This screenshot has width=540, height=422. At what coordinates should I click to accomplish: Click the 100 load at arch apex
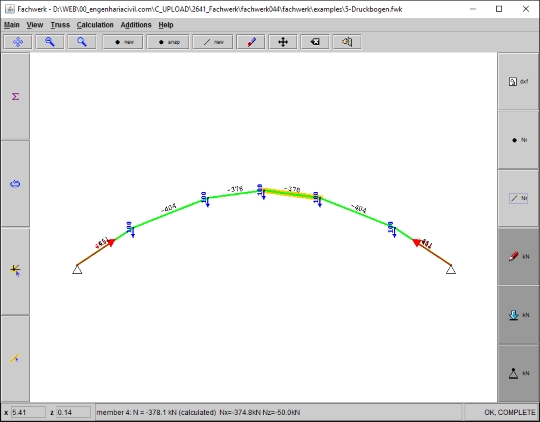(x=261, y=192)
